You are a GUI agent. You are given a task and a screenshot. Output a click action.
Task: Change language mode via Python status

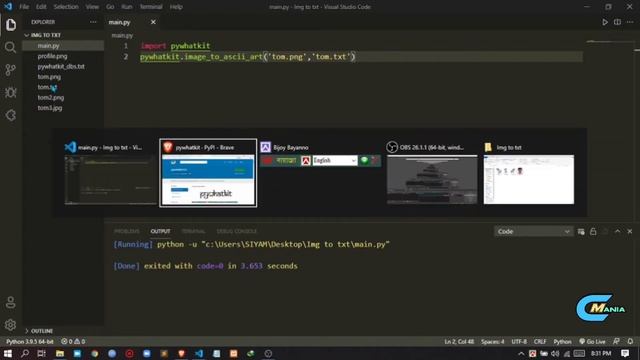[562, 342]
